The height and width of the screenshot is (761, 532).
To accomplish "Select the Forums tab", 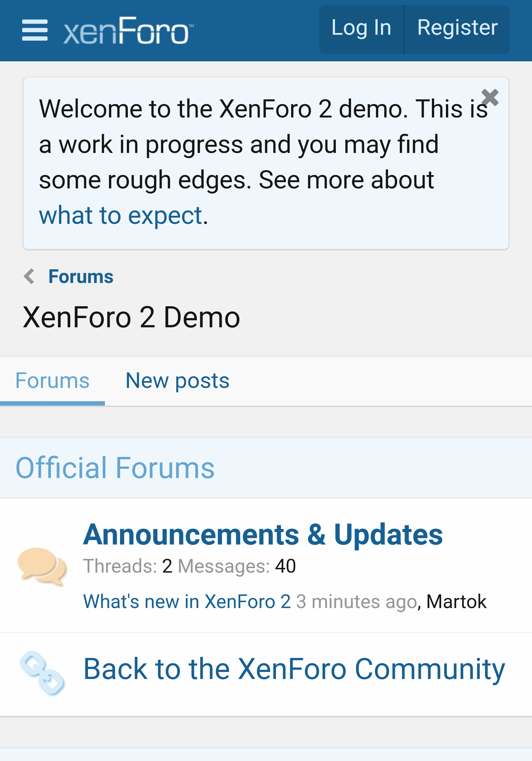I will 52,381.
